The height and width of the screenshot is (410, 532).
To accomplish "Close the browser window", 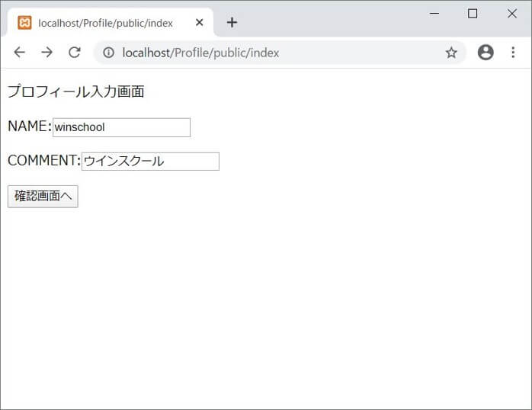I will coord(512,14).
